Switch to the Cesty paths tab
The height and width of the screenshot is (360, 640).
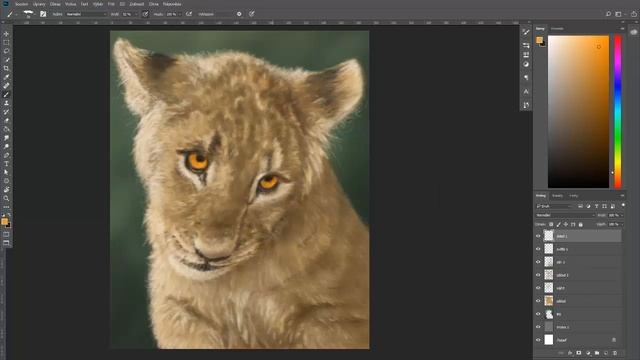coord(574,196)
